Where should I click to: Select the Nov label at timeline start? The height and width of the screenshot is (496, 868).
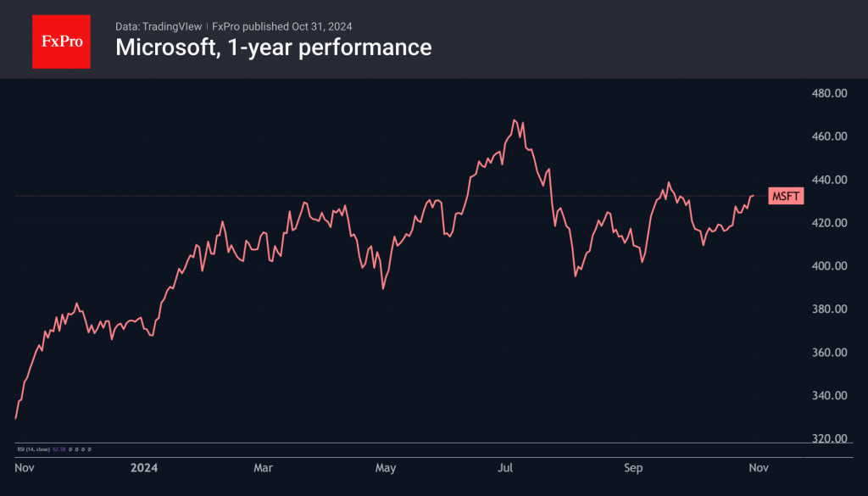coord(25,468)
